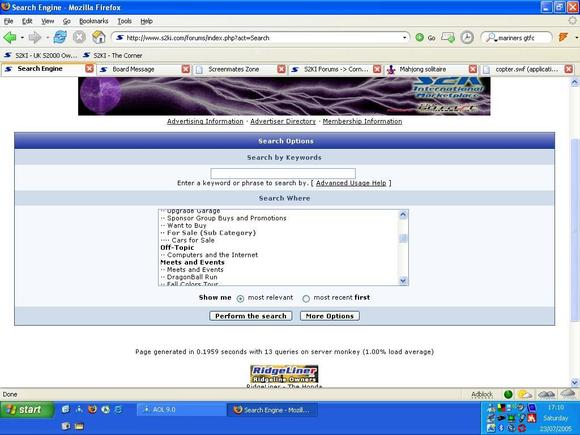Select Computers and the Internet in the list
The image size is (580, 435).
(x=212, y=255)
